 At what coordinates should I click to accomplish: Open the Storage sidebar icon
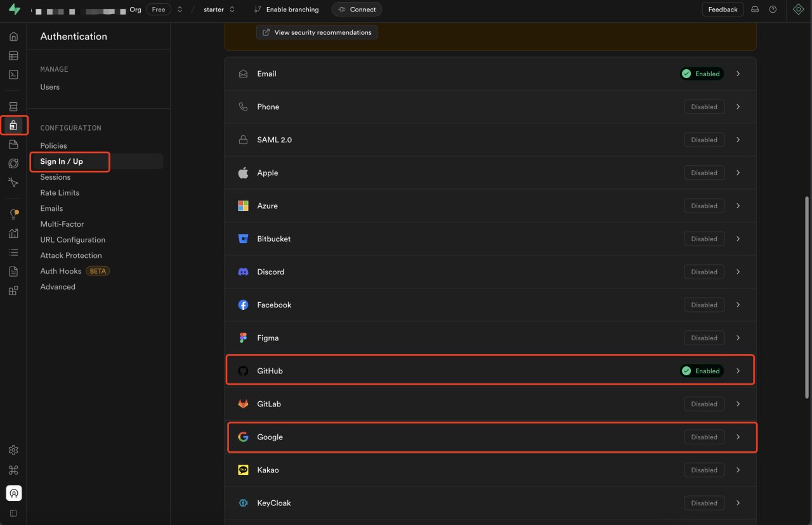pyautogui.click(x=13, y=145)
